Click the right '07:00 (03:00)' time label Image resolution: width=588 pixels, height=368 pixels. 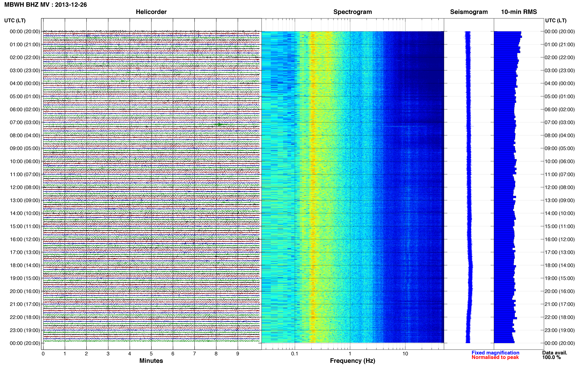(560, 122)
